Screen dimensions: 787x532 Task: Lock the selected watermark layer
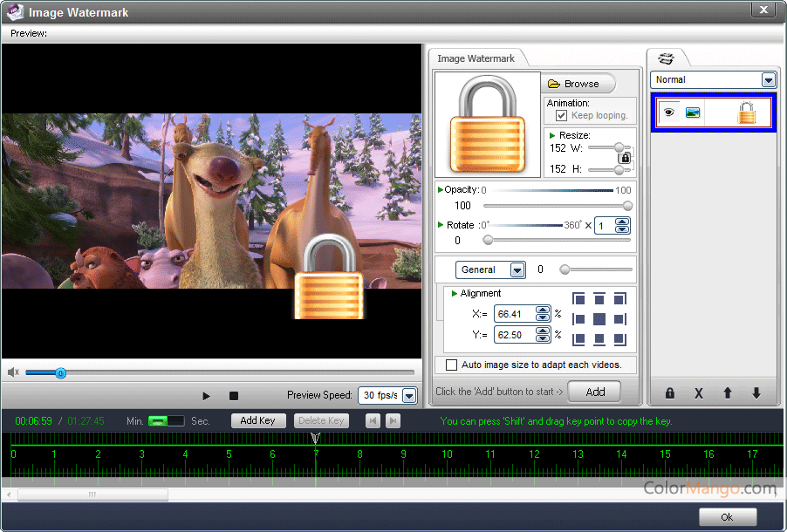[x=670, y=393]
